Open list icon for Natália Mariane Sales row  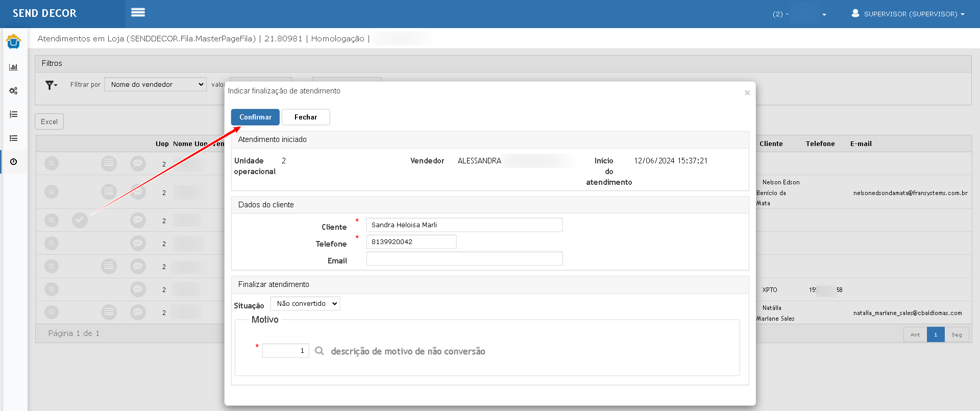109,312
